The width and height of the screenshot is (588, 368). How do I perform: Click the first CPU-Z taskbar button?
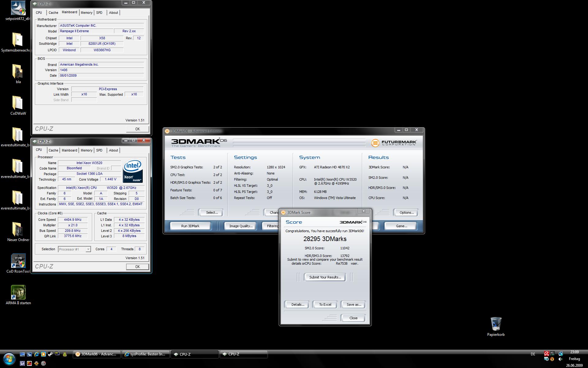[195, 354]
